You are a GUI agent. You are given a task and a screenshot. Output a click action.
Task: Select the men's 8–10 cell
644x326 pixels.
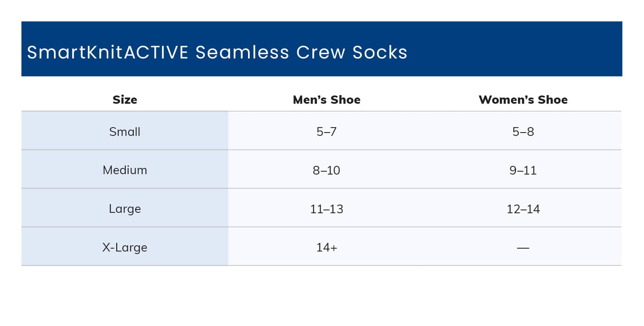click(326, 170)
